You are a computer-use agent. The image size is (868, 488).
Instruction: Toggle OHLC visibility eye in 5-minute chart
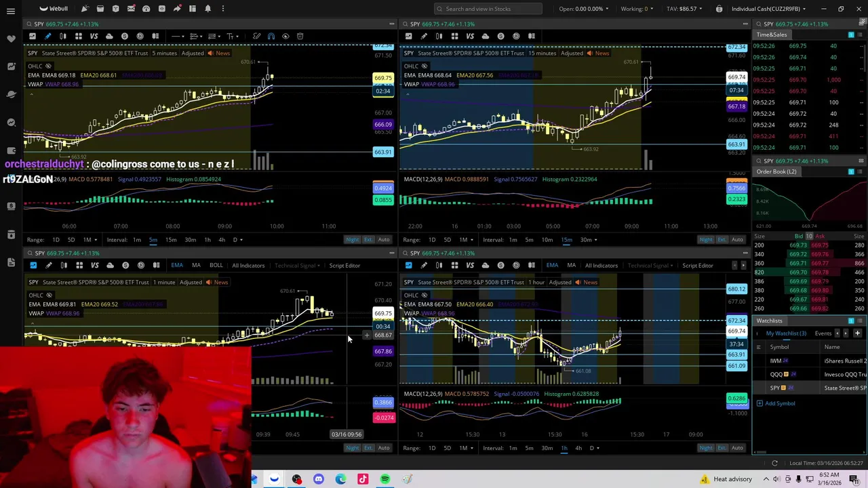click(48, 66)
